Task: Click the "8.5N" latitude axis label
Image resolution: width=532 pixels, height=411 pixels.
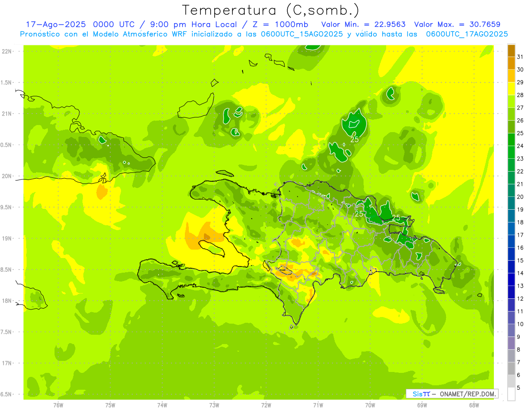Action: click(7, 270)
